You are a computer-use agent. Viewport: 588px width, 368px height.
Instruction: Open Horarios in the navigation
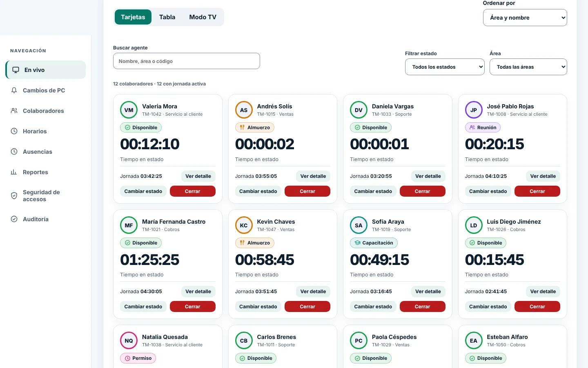click(46, 131)
